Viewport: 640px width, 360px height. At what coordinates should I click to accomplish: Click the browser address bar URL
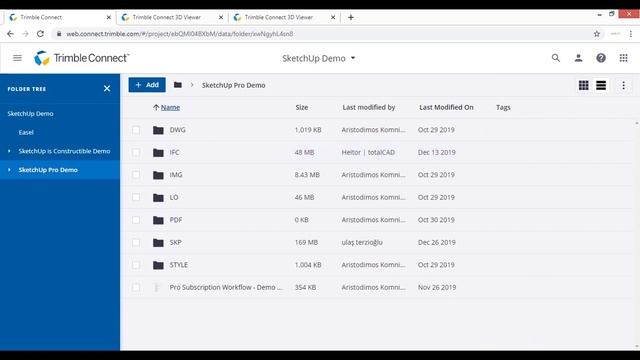click(180, 34)
